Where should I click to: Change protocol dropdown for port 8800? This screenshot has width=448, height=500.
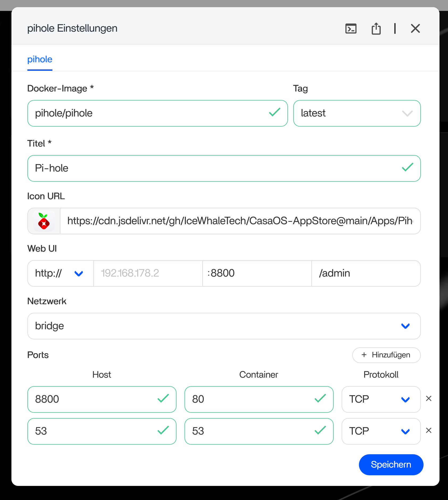click(x=381, y=399)
